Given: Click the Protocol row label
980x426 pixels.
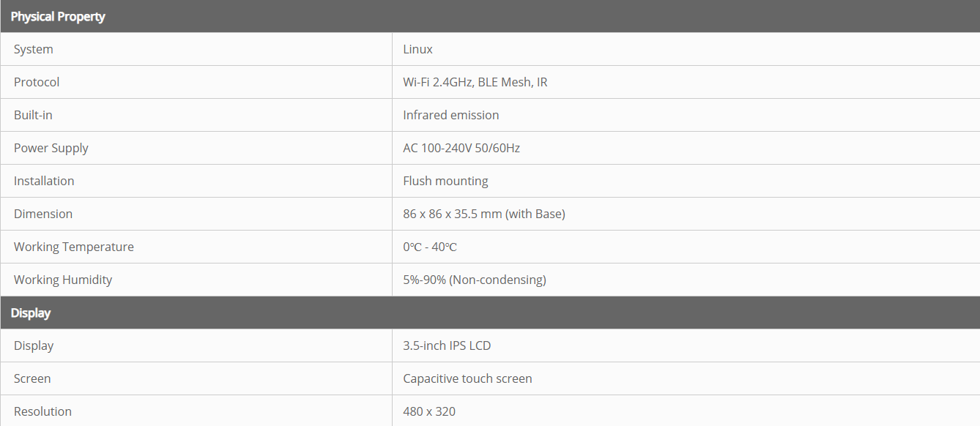Looking at the screenshot, I should pos(37,82).
